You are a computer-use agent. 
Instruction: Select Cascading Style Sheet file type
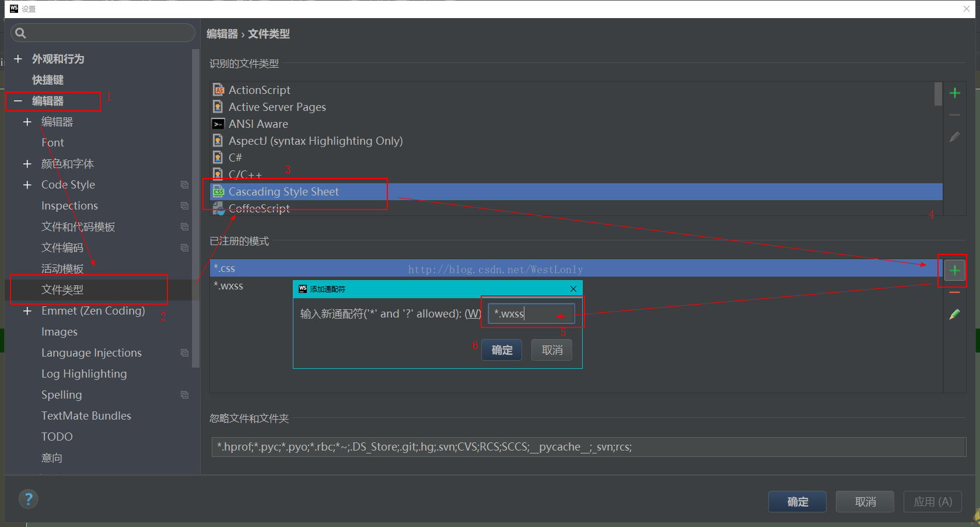point(283,192)
